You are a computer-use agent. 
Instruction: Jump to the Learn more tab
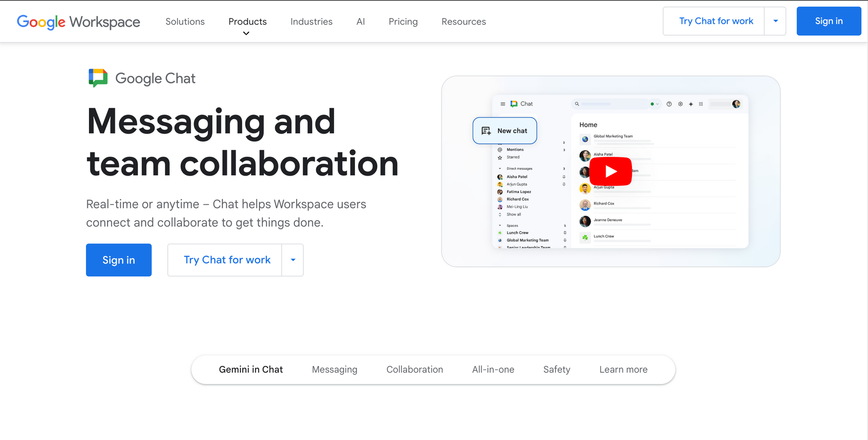click(623, 370)
